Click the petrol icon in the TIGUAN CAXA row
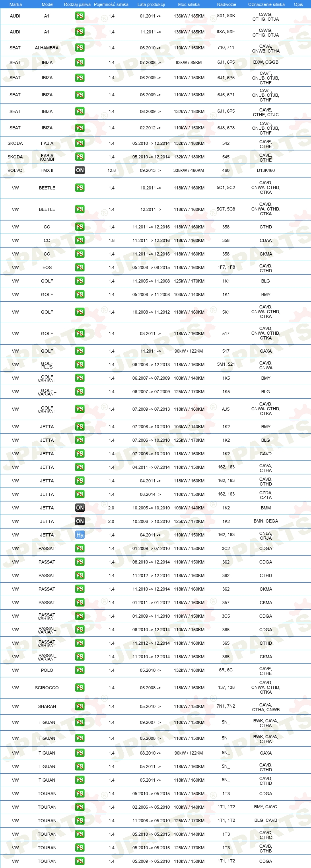Screen dimensions: 311x868 [80, 753]
